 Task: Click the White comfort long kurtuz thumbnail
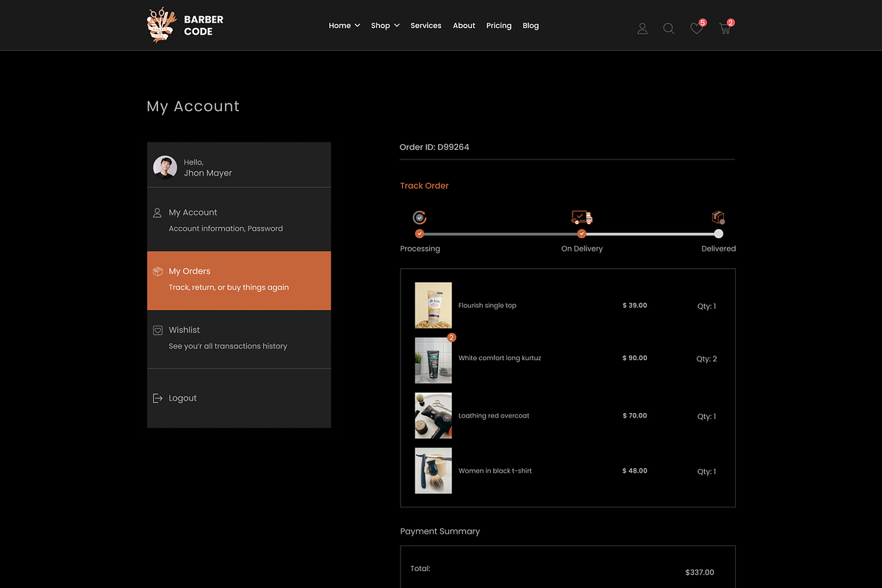(x=433, y=360)
